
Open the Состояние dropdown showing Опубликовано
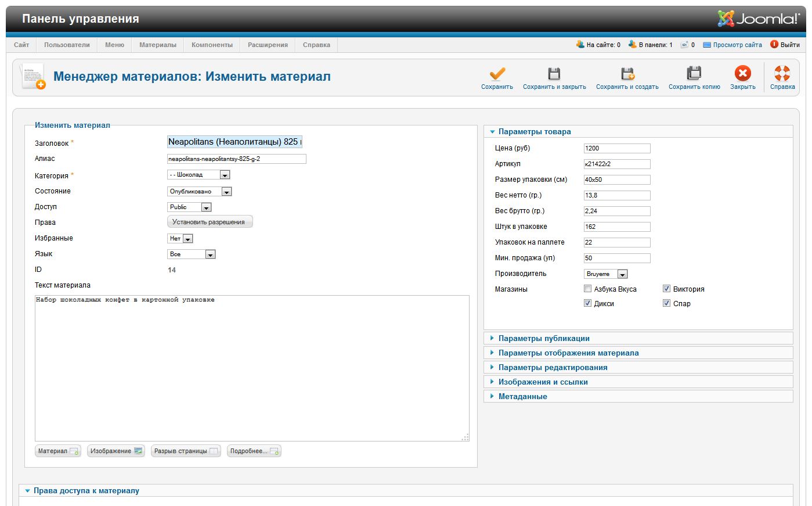pyautogui.click(x=200, y=192)
